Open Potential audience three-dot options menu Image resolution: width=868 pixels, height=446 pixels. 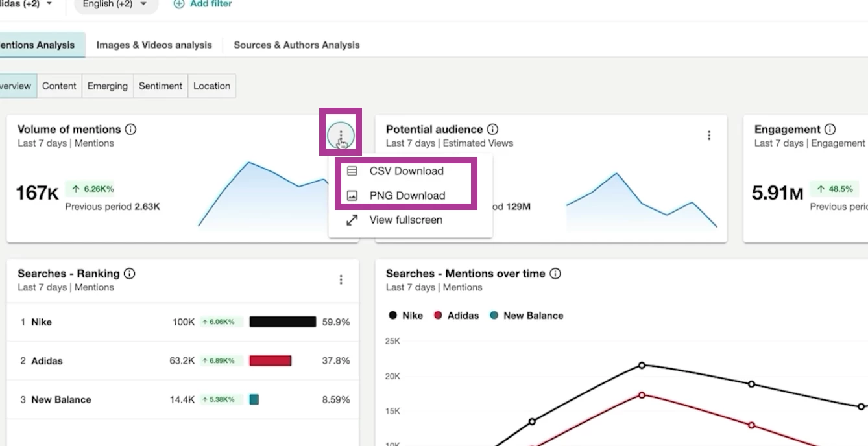click(709, 135)
